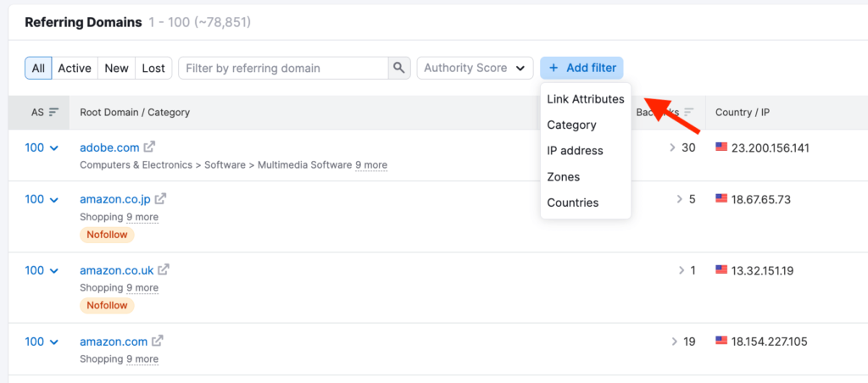
Task: Sort by AS column icon
Action: tap(53, 112)
